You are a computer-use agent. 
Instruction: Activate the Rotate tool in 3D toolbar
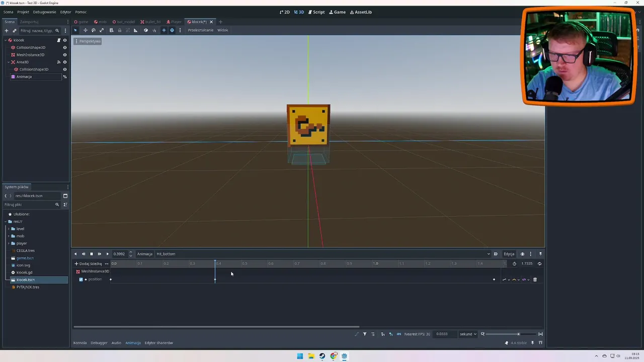pyautogui.click(x=93, y=30)
